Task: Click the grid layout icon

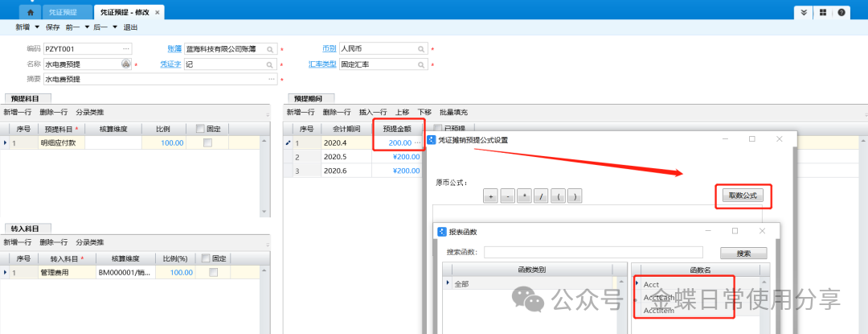Action: pos(823,13)
